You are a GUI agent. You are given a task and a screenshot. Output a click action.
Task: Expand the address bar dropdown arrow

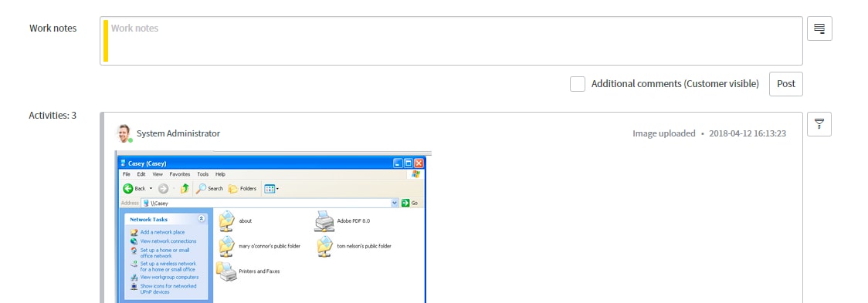pos(395,203)
